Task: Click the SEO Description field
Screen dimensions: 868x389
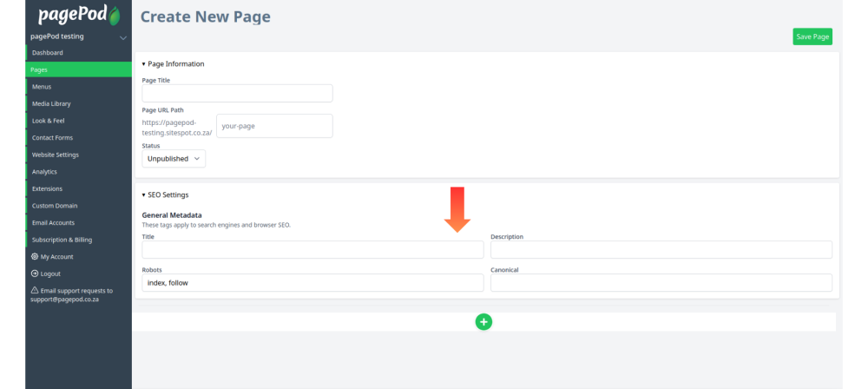Action: coord(661,249)
